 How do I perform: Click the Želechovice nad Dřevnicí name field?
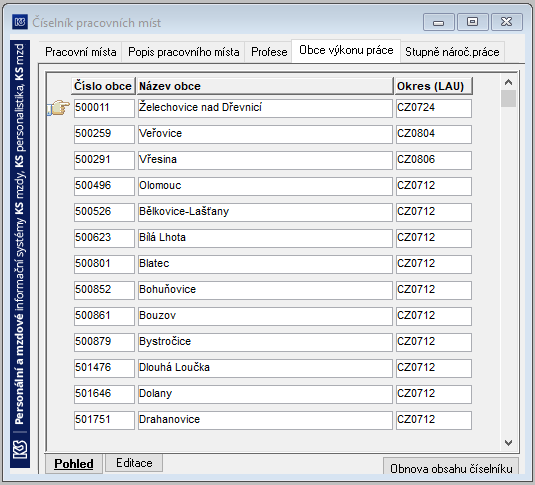coord(265,108)
